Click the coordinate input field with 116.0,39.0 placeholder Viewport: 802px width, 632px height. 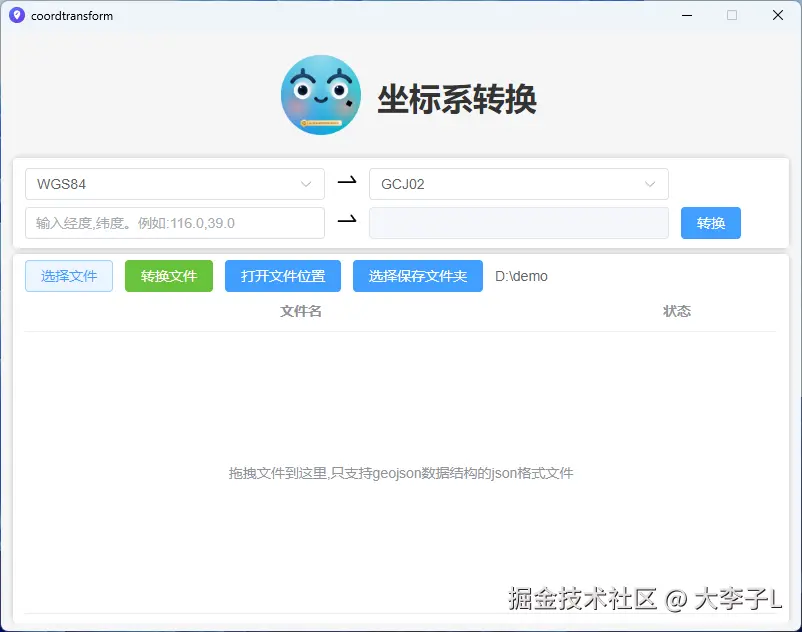pos(174,222)
